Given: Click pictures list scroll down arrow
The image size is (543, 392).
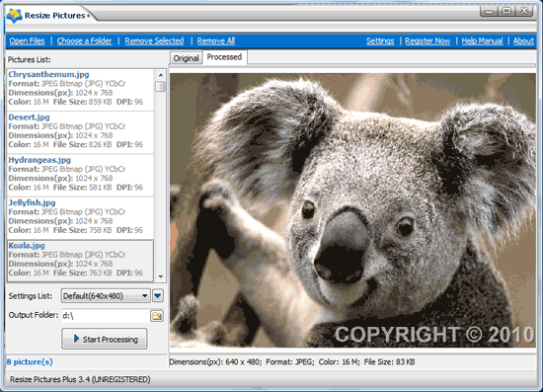Looking at the screenshot, I should pos(160,276).
